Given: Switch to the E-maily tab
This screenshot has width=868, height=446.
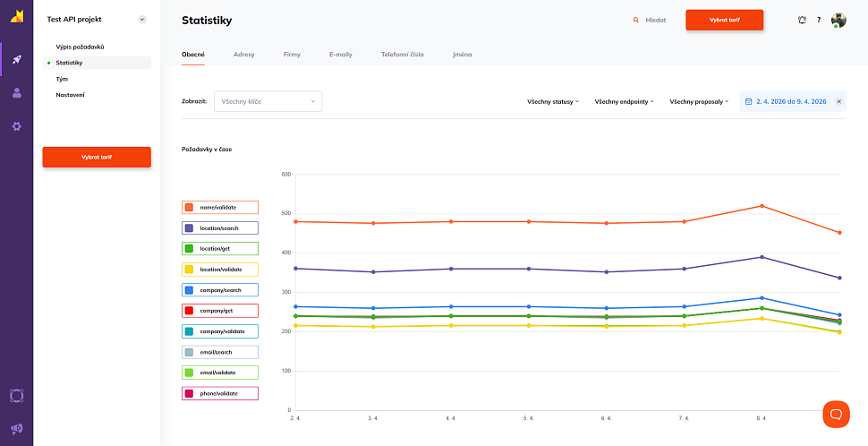Looking at the screenshot, I should (x=340, y=55).
